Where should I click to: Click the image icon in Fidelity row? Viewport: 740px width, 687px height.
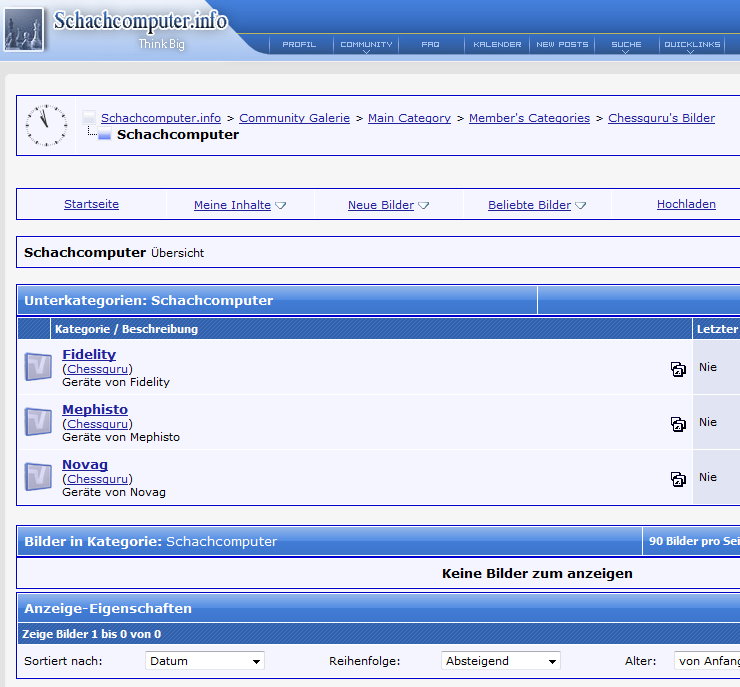point(678,369)
